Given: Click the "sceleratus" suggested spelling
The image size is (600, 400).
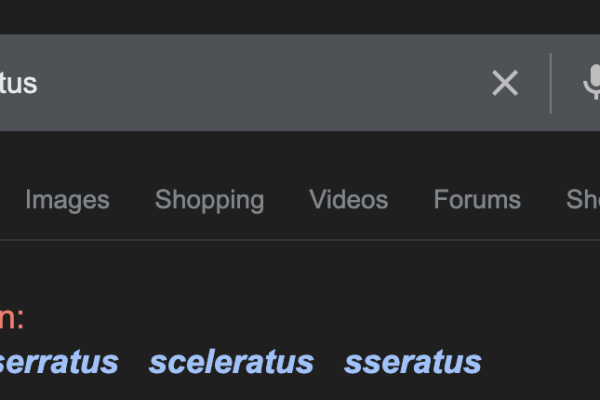Looking at the screenshot, I should point(231,362).
